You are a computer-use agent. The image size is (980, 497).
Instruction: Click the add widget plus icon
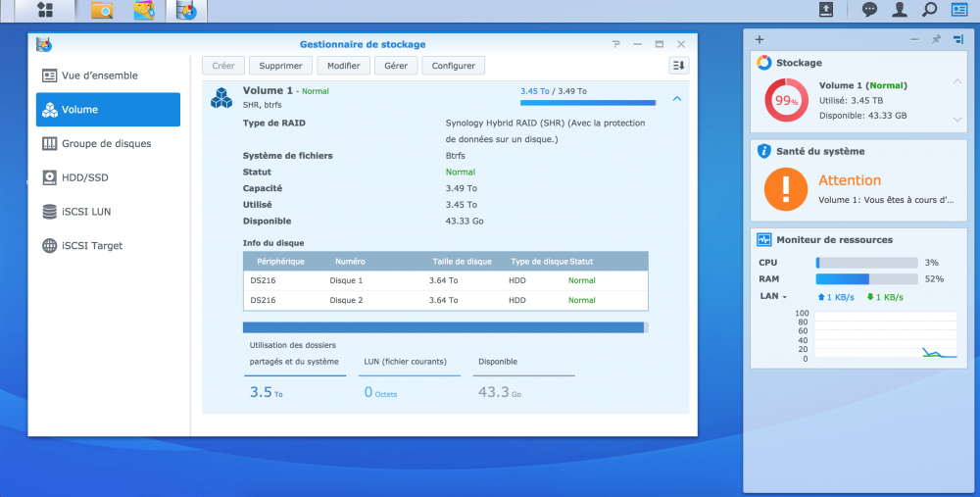click(x=759, y=39)
